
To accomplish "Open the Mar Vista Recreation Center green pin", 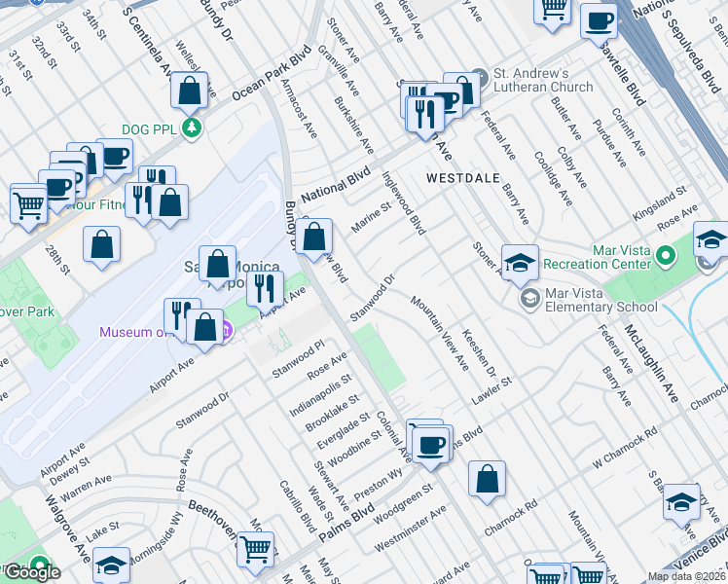I will [x=667, y=256].
